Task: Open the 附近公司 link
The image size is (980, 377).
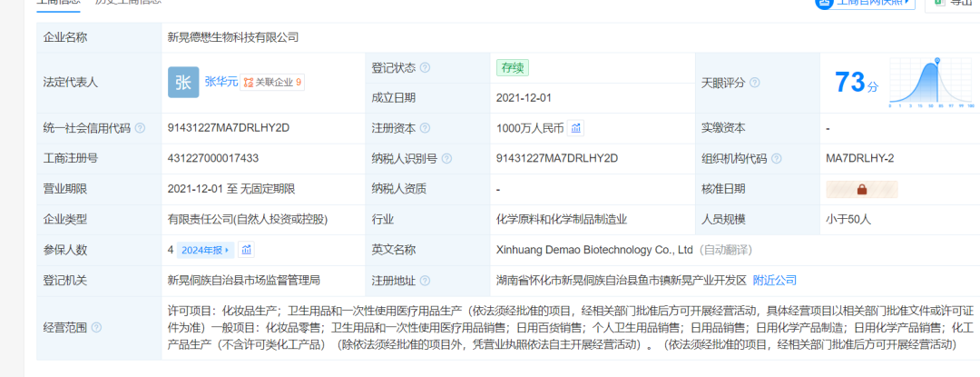Action: [774, 281]
